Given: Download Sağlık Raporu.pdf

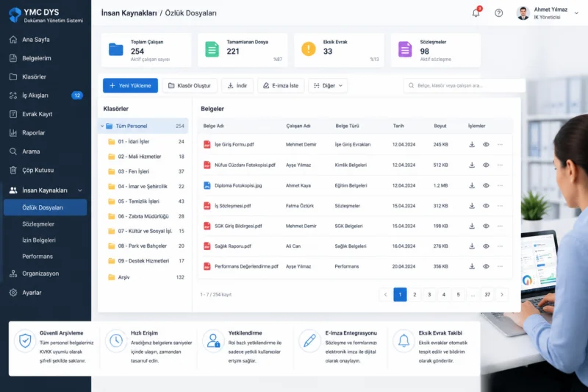Looking at the screenshot, I should coord(472,246).
